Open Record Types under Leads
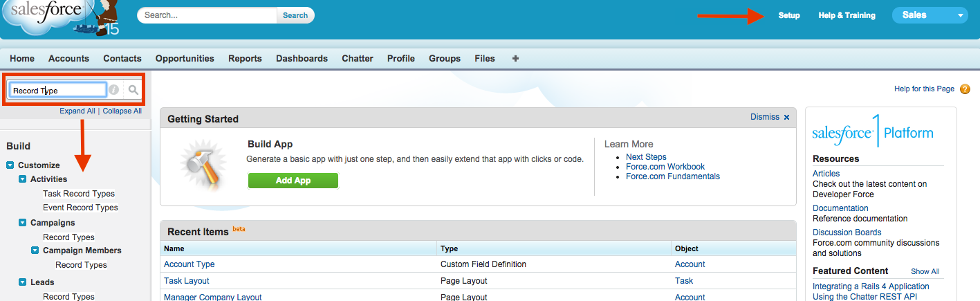 68,296
